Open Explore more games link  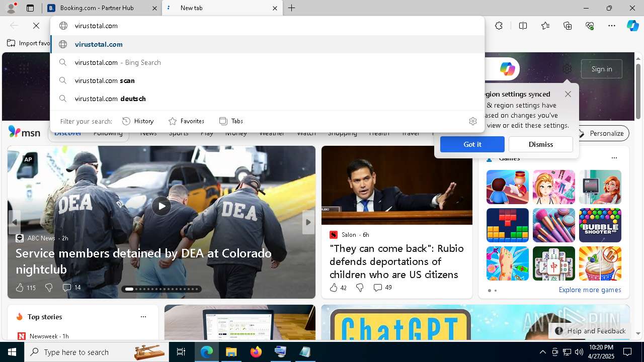(x=590, y=290)
